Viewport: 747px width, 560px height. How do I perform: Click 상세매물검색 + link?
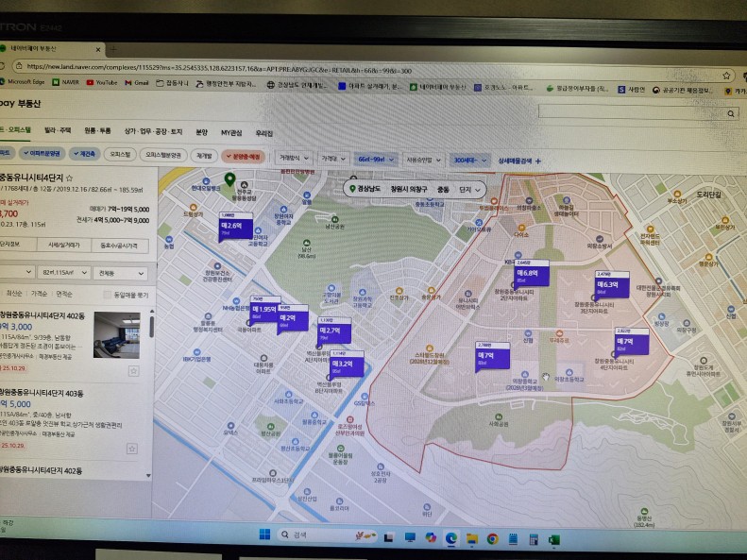(519, 161)
